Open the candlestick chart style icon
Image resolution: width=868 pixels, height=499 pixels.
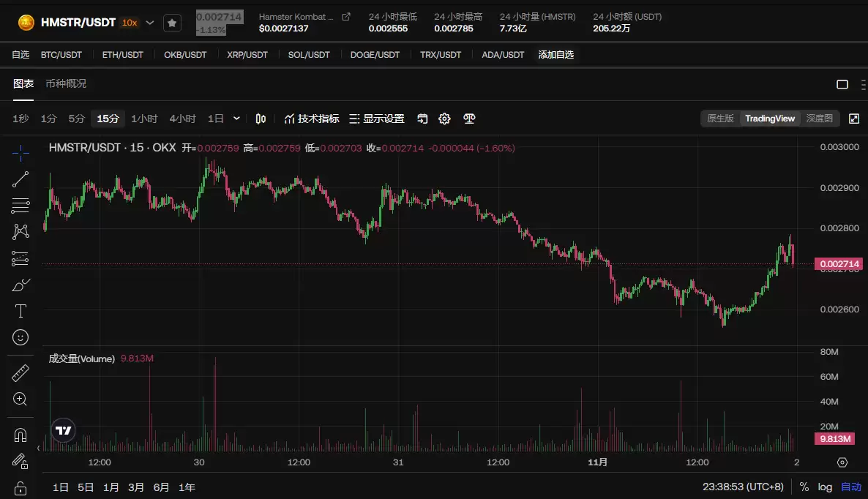pyautogui.click(x=261, y=119)
